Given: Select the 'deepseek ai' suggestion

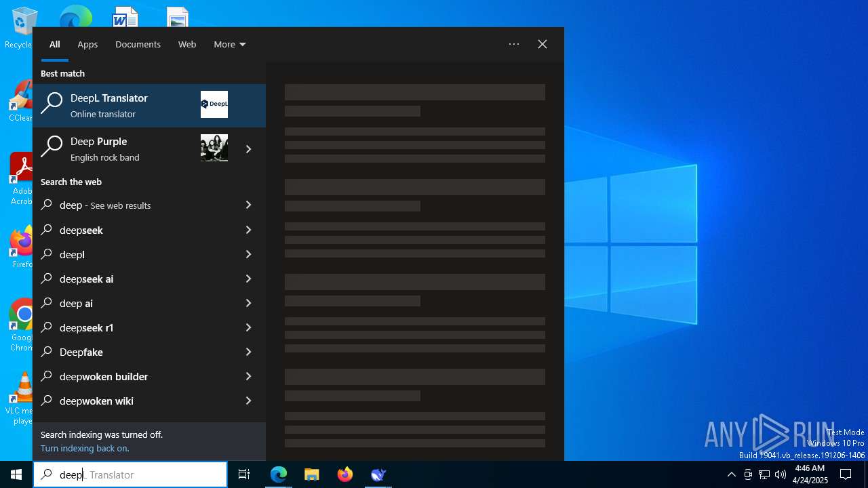Looking at the screenshot, I should coord(132,279).
